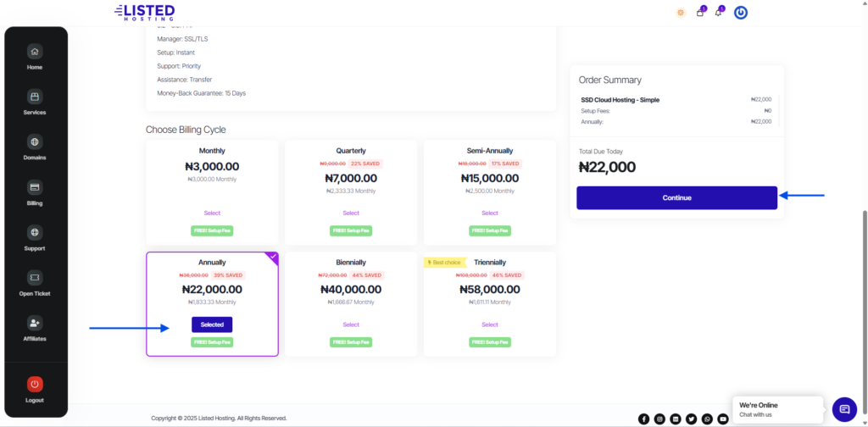868x427 pixels.
Task: Click the Open Ticket sidebar icon
Action: click(35, 278)
